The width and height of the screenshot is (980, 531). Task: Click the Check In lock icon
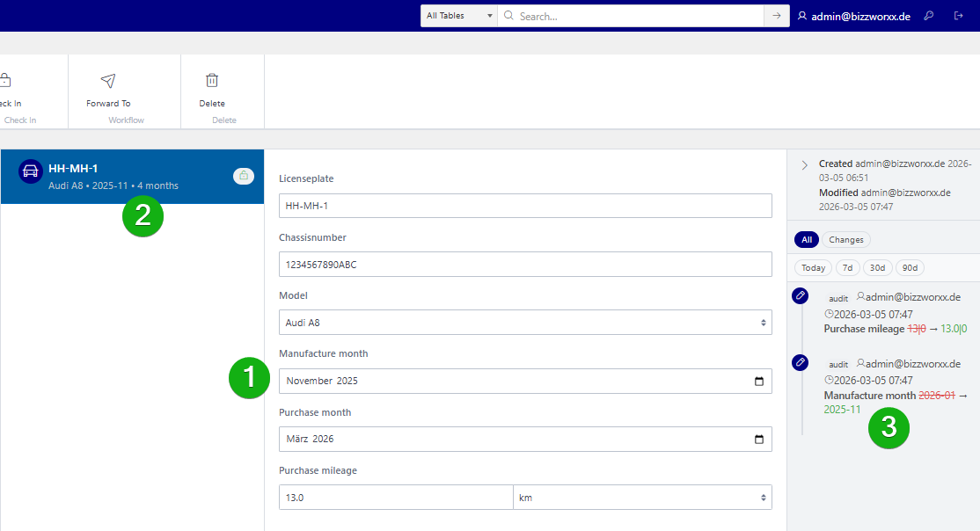[5, 81]
